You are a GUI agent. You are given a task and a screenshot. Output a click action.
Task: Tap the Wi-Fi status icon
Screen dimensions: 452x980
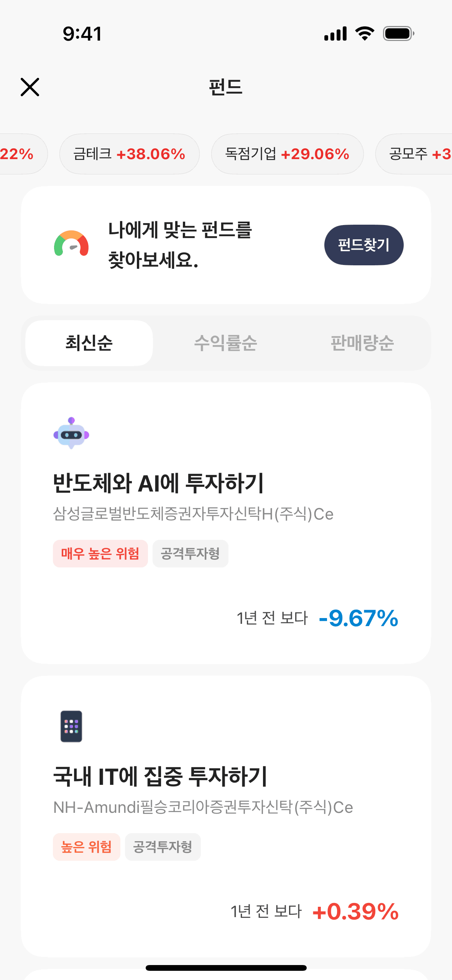click(x=365, y=34)
